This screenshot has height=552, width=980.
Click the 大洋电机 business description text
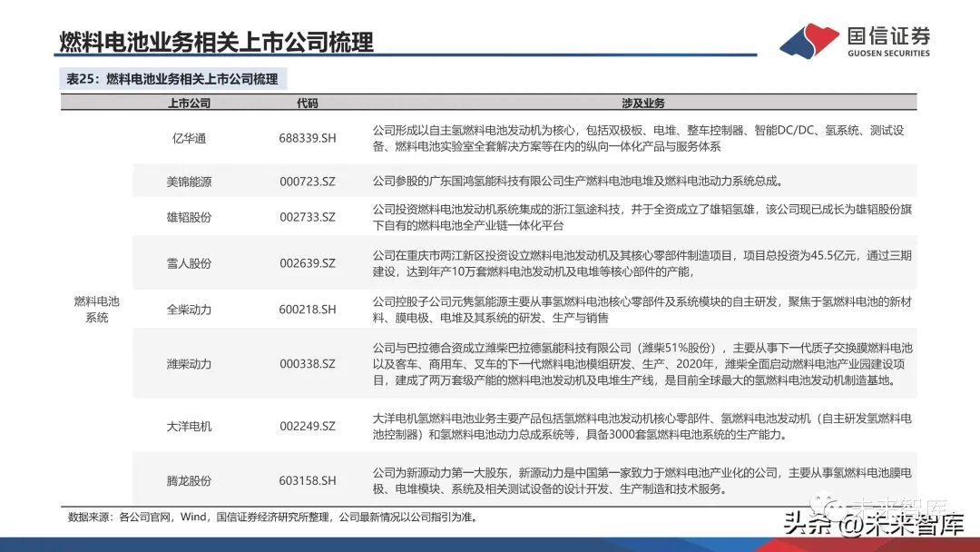[642, 427]
